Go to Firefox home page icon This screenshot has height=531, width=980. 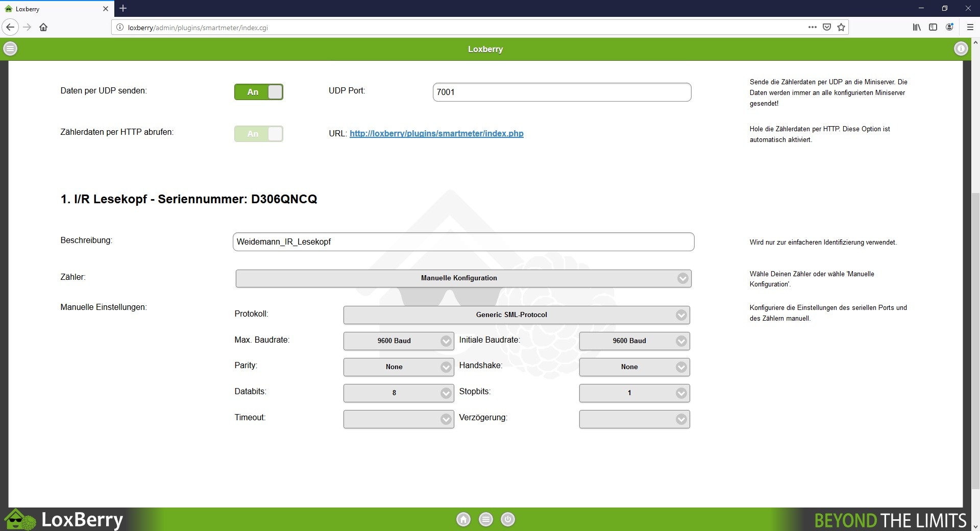(43, 28)
